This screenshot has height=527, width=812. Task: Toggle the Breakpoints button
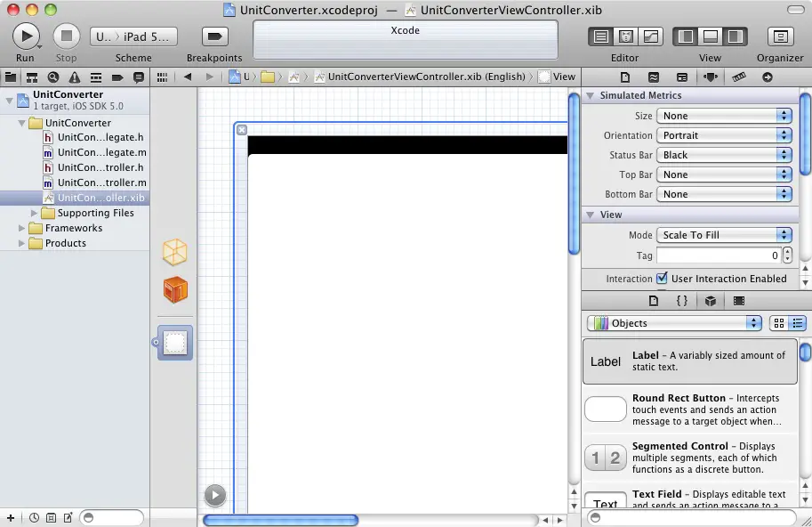click(214, 36)
